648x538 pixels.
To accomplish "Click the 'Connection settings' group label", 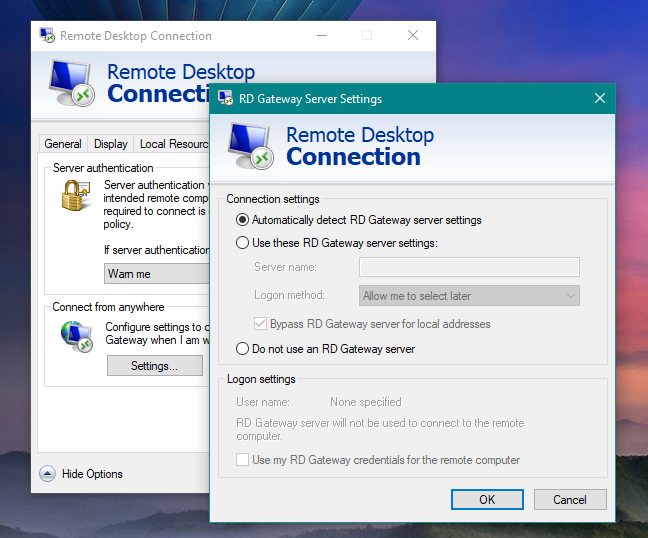I will [x=273, y=199].
